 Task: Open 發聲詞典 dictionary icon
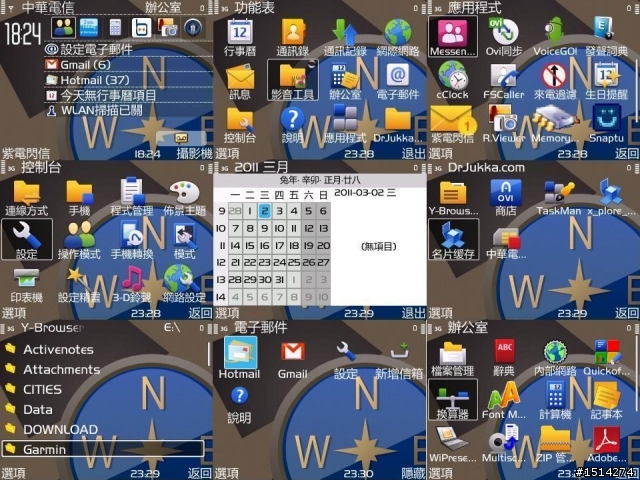[x=606, y=29]
